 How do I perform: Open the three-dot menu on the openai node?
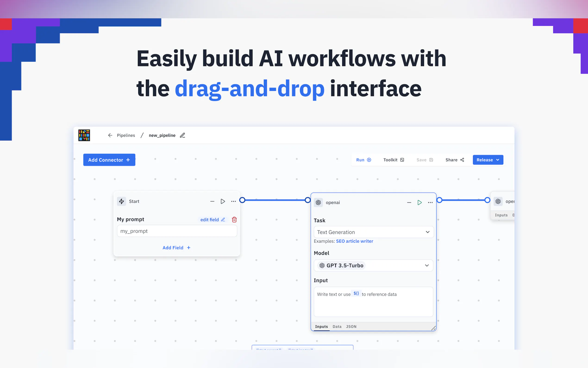pyautogui.click(x=430, y=203)
